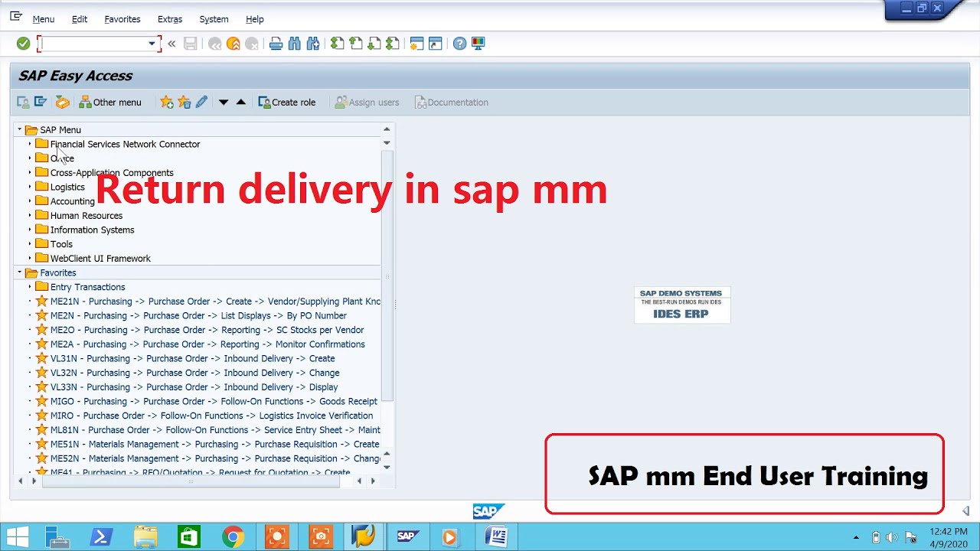Click the Customize Local Layout monitor icon
980x551 pixels.
[x=479, y=44]
